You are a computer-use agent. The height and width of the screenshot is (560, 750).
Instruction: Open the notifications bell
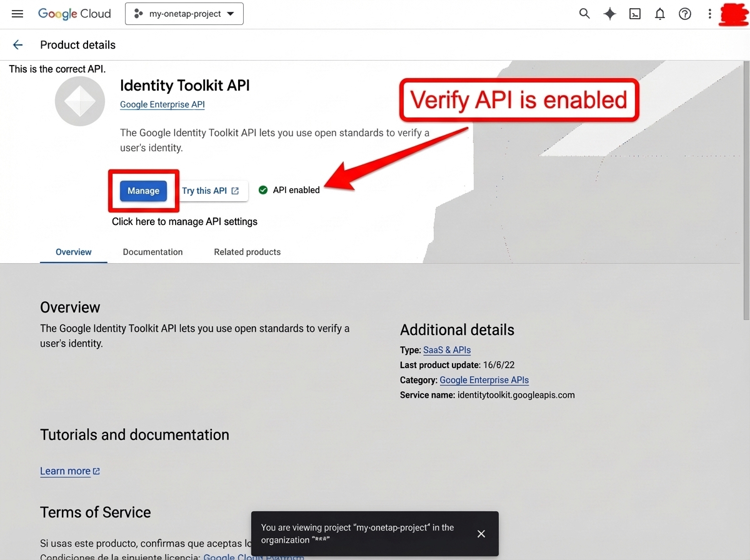[x=659, y=13]
